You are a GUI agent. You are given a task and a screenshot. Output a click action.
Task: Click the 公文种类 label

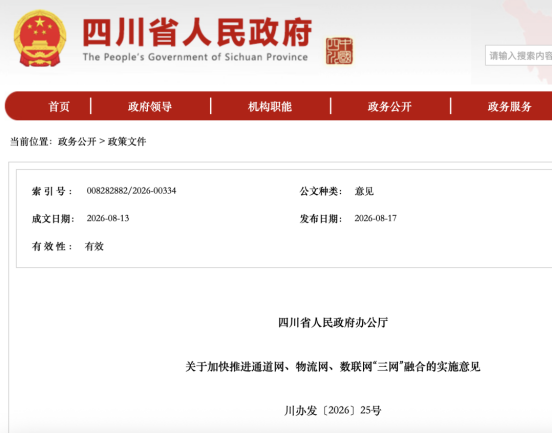pyautogui.click(x=321, y=191)
